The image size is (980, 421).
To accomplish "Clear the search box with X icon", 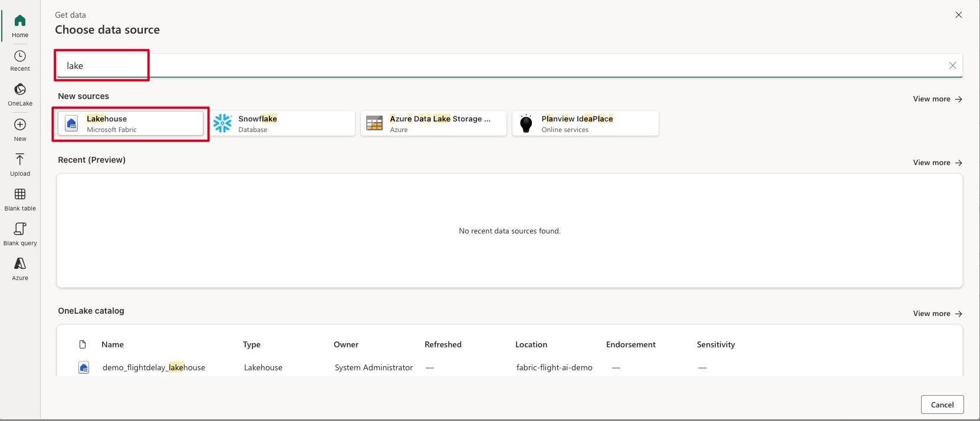I will (952, 65).
